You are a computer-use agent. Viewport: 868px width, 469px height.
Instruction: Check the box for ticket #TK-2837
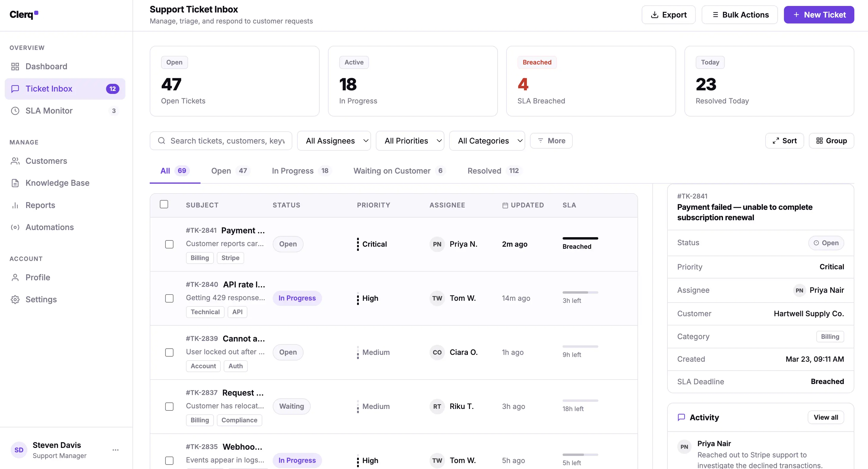(x=169, y=407)
